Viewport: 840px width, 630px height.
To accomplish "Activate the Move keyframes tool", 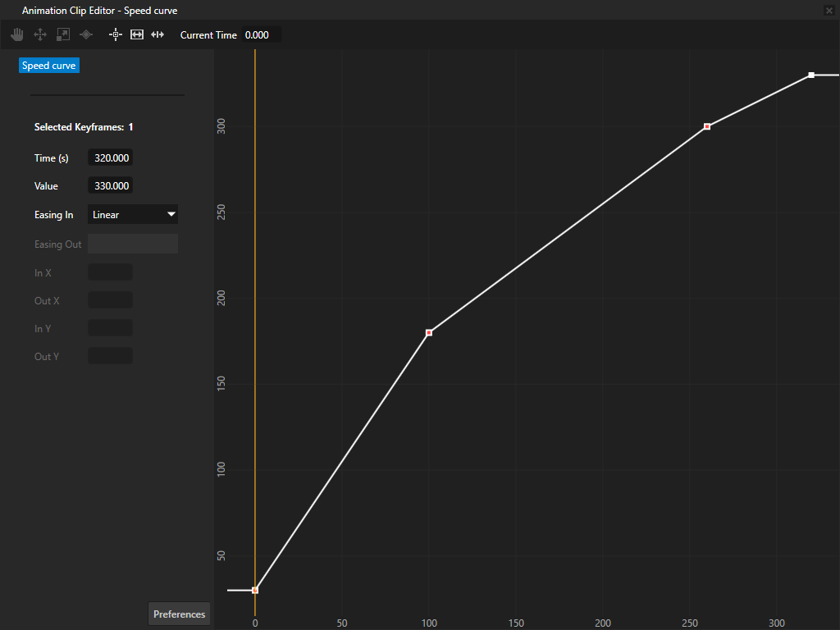I will tap(39, 34).
